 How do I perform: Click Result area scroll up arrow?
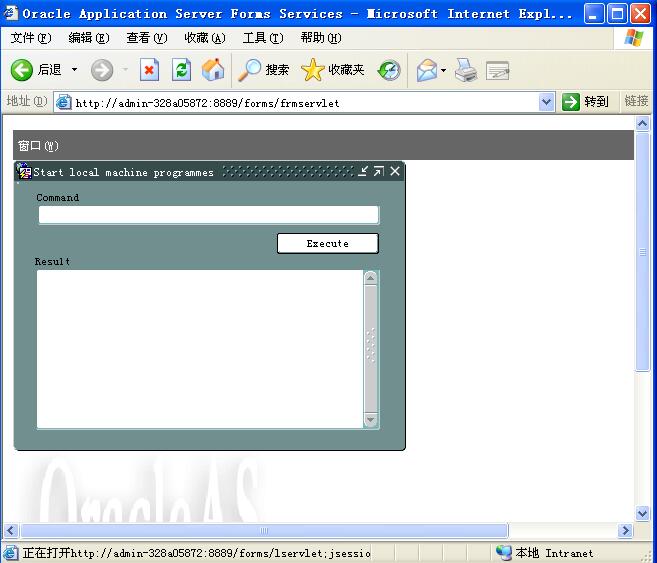[x=371, y=278]
